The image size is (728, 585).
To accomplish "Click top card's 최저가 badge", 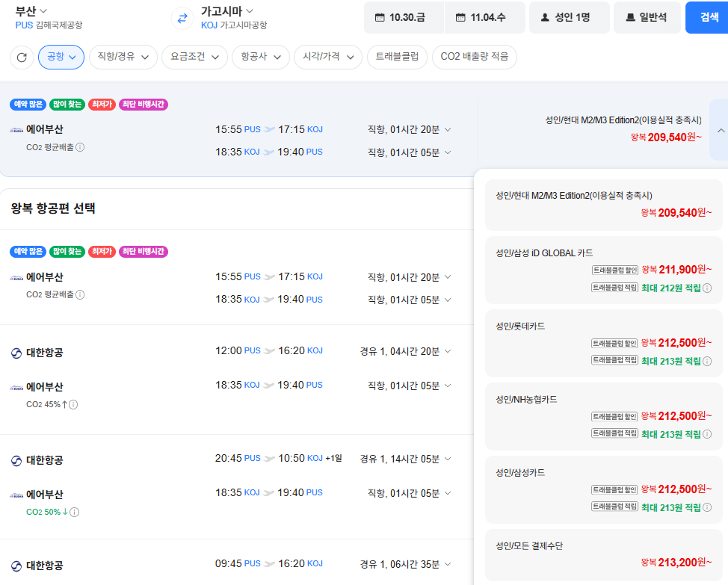I will click(102, 105).
